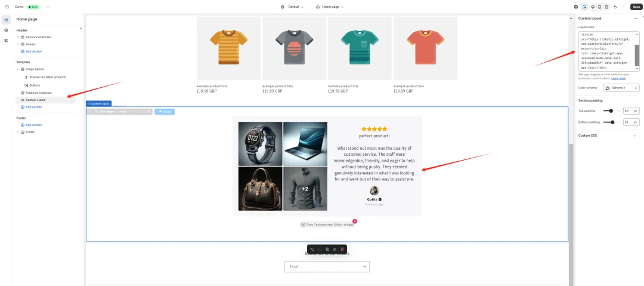Delete section using red trash icon
Image resolution: width=644 pixels, height=286 pixels.
point(342,248)
